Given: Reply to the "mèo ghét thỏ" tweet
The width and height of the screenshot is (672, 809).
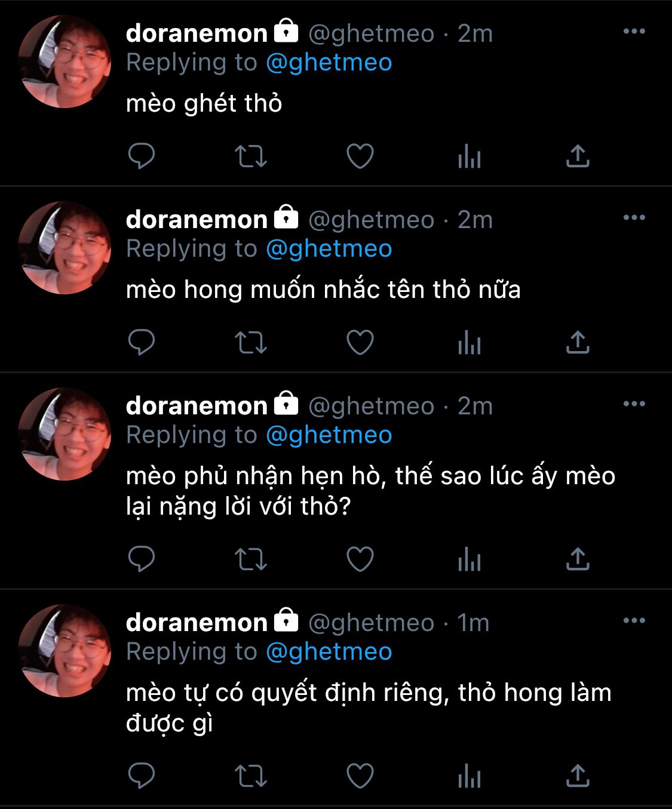Looking at the screenshot, I should click(142, 156).
